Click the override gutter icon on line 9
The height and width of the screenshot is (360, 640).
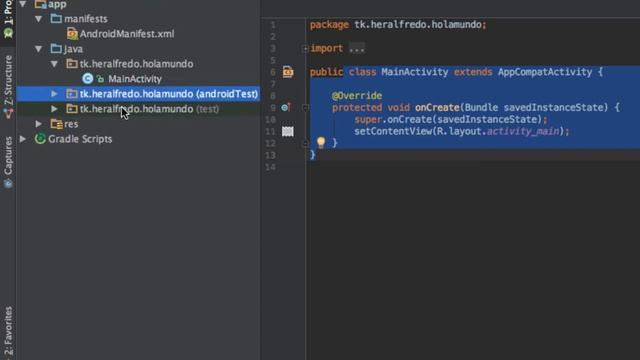point(286,107)
